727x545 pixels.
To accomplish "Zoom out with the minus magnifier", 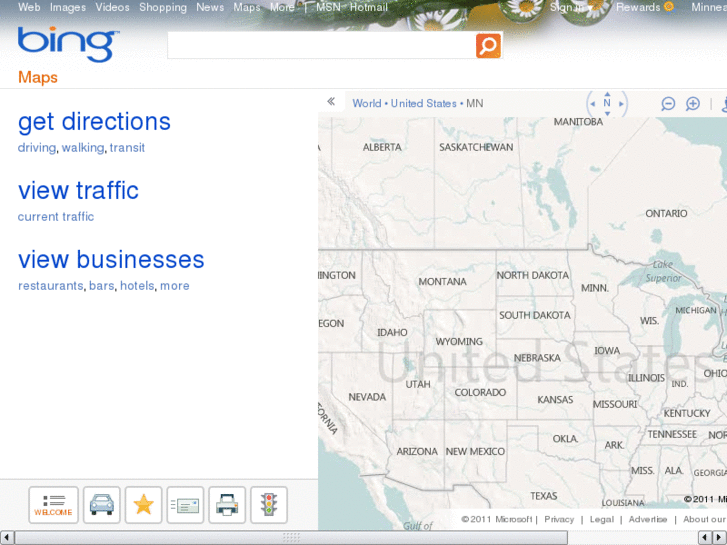I will tap(668, 104).
